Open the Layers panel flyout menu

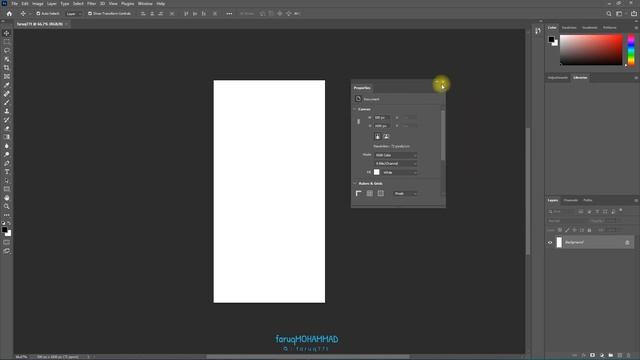tap(636, 200)
